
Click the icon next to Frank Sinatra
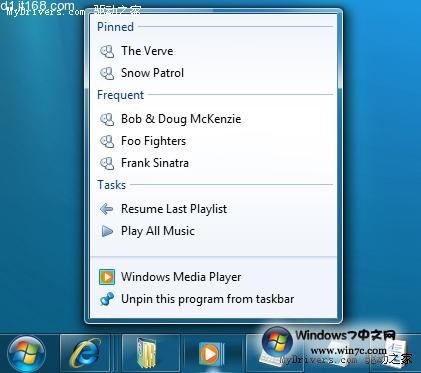pyautogui.click(x=107, y=163)
